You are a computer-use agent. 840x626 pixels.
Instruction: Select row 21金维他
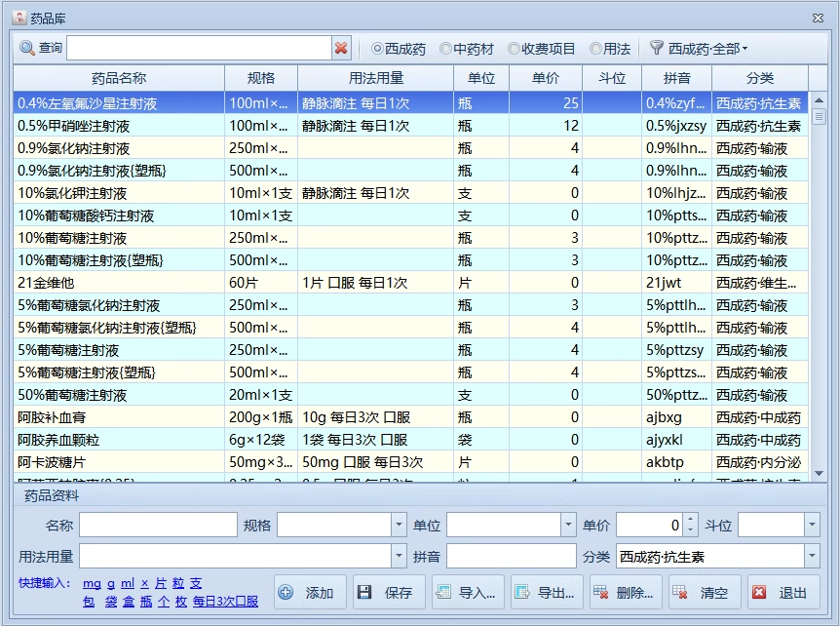(411, 283)
